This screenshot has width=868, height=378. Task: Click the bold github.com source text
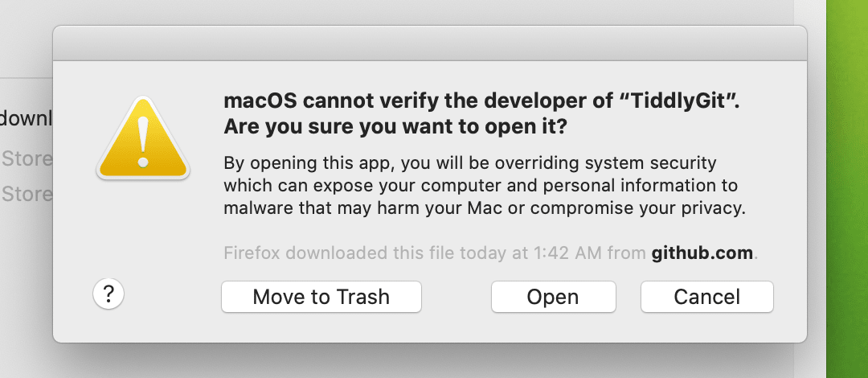[x=702, y=253]
